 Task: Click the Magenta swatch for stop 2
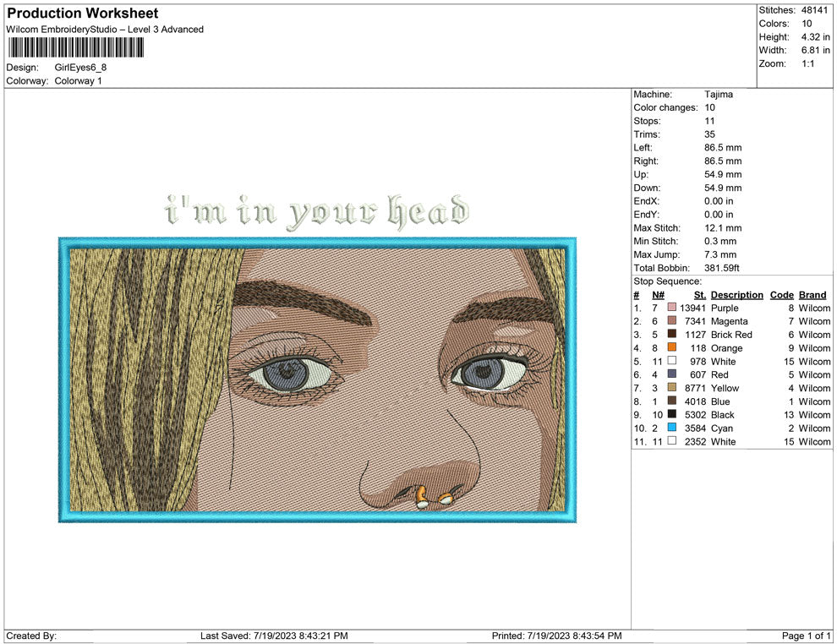[x=672, y=321]
